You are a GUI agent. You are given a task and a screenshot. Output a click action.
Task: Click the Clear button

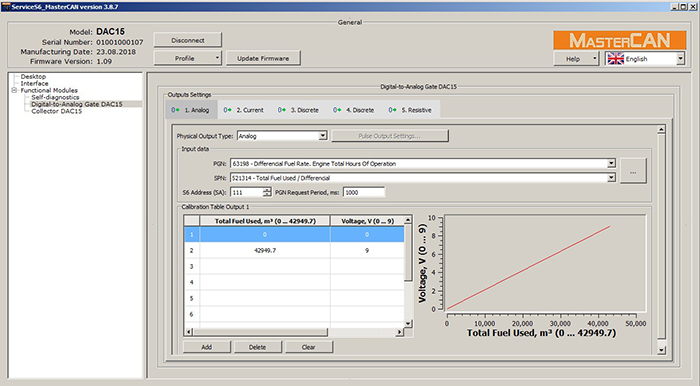pos(308,347)
